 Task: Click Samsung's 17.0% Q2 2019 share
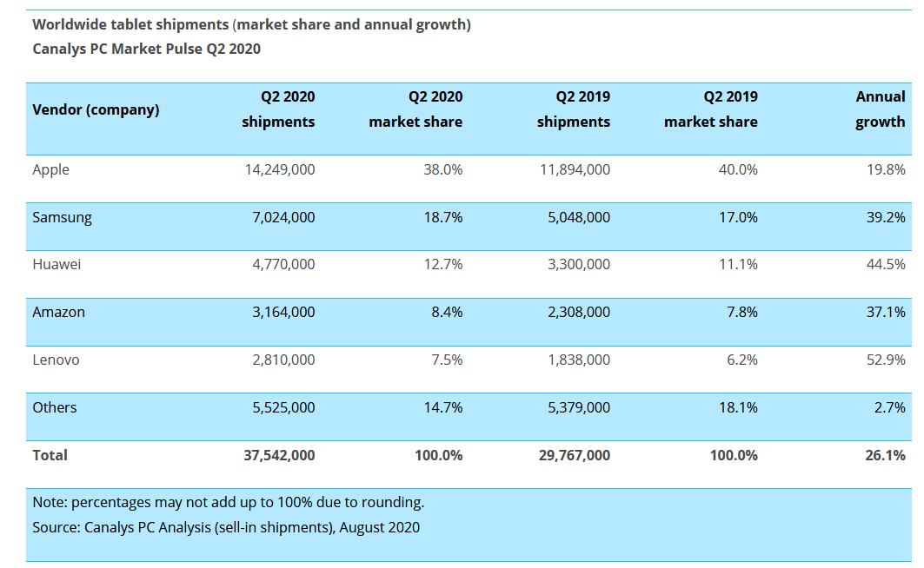(x=738, y=218)
